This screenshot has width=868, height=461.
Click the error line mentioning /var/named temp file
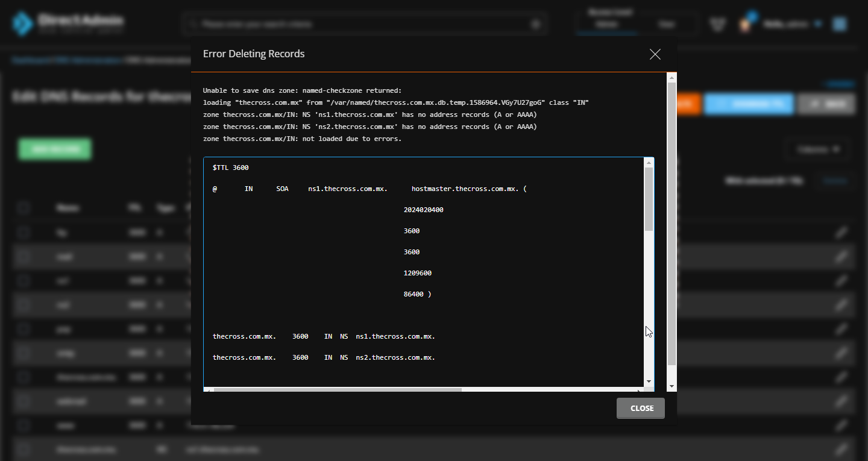396,102
